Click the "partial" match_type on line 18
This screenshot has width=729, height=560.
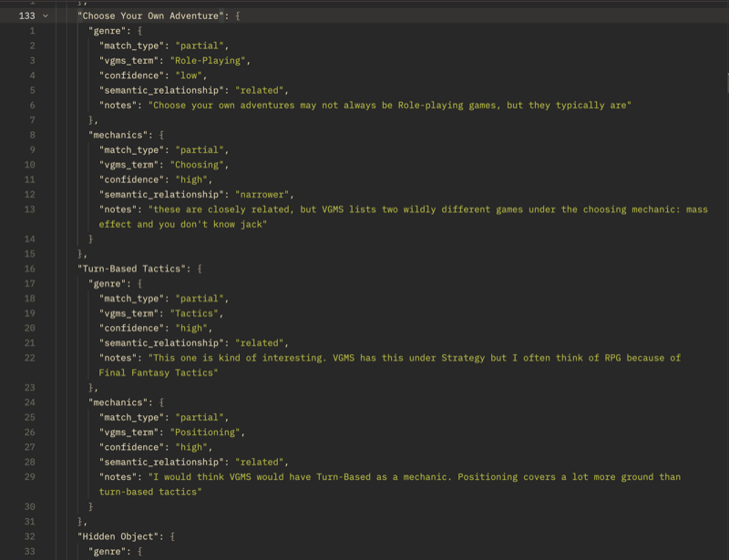[200, 299]
